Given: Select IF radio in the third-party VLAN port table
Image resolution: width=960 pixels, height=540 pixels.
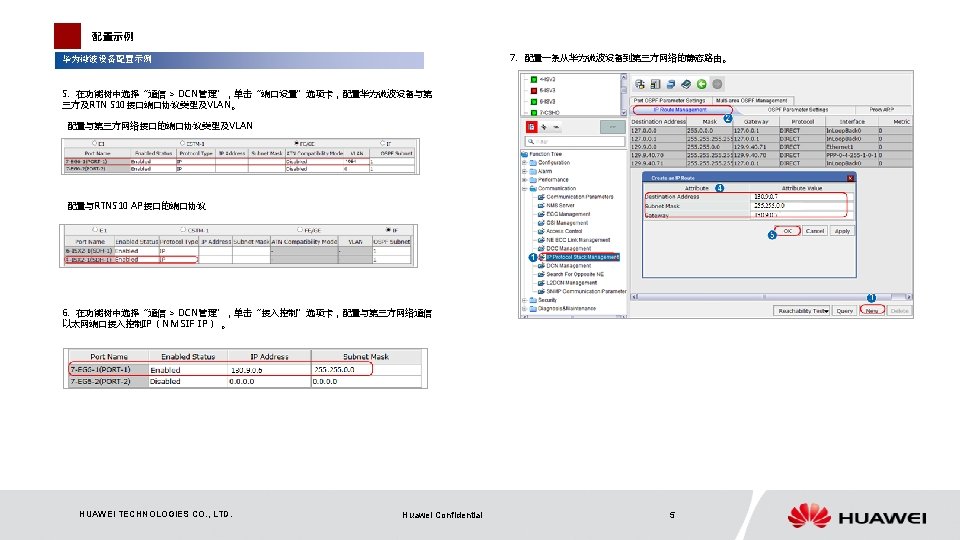Looking at the screenshot, I should pyautogui.click(x=382, y=143).
